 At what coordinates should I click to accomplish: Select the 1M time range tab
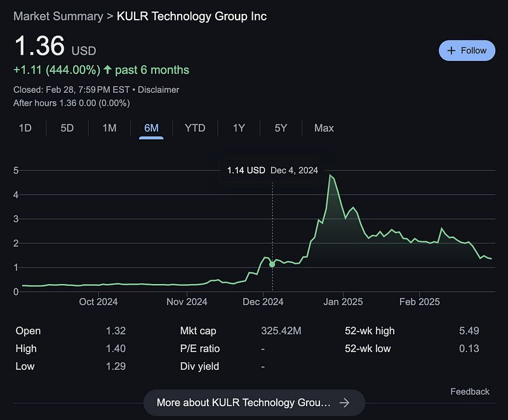coord(109,128)
